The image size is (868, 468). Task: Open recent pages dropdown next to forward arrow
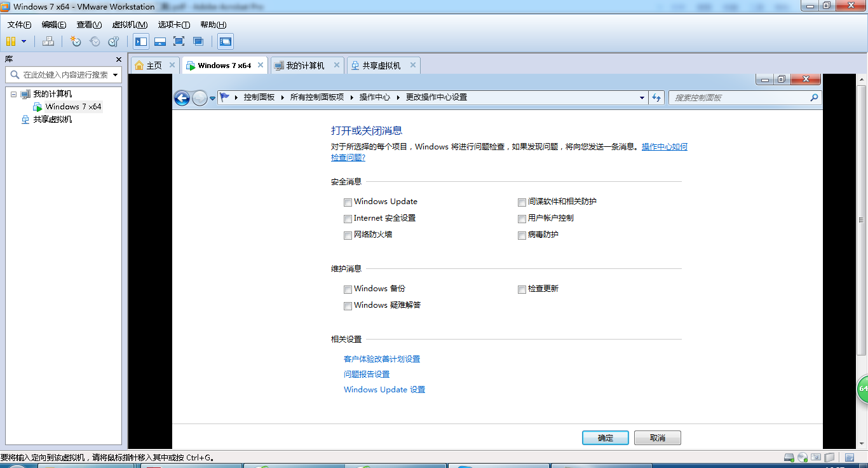coord(212,99)
